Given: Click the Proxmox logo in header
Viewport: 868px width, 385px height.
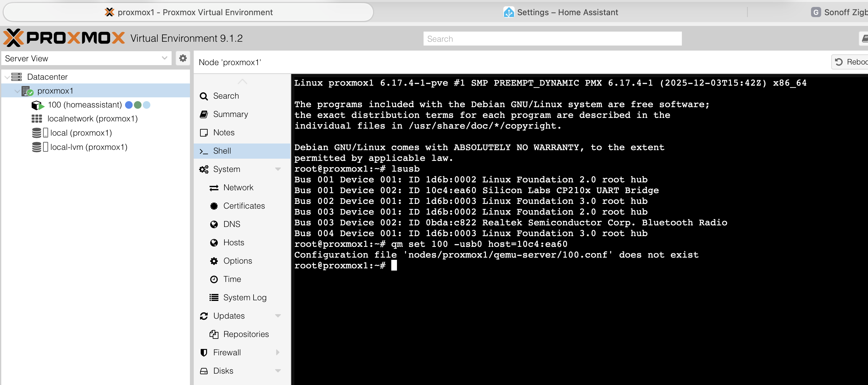Looking at the screenshot, I should 64,38.
